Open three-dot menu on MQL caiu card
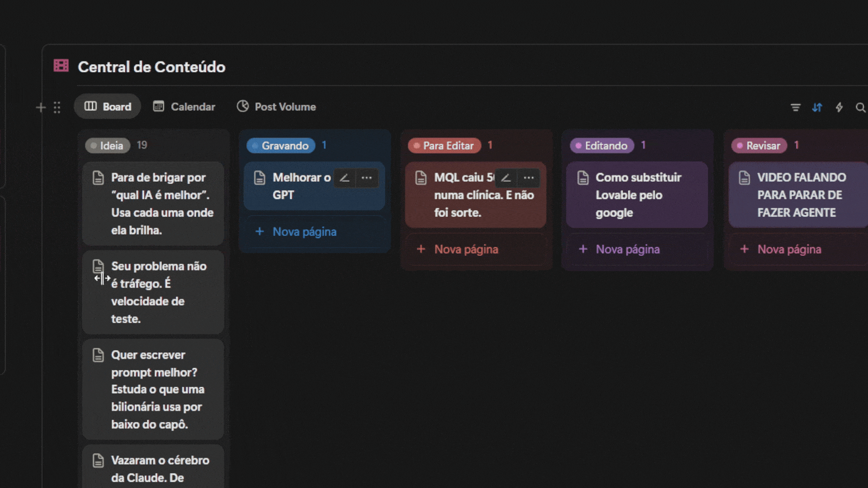Image resolution: width=868 pixels, height=488 pixels. point(528,178)
